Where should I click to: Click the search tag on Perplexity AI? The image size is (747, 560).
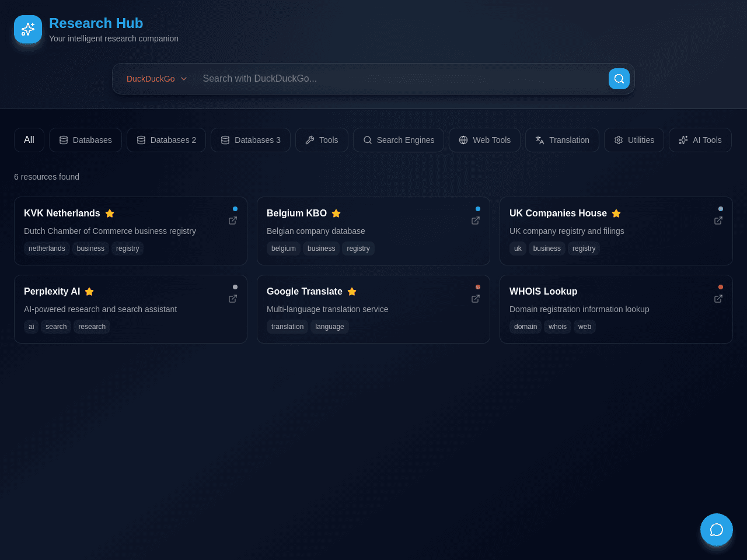point(56,327)
